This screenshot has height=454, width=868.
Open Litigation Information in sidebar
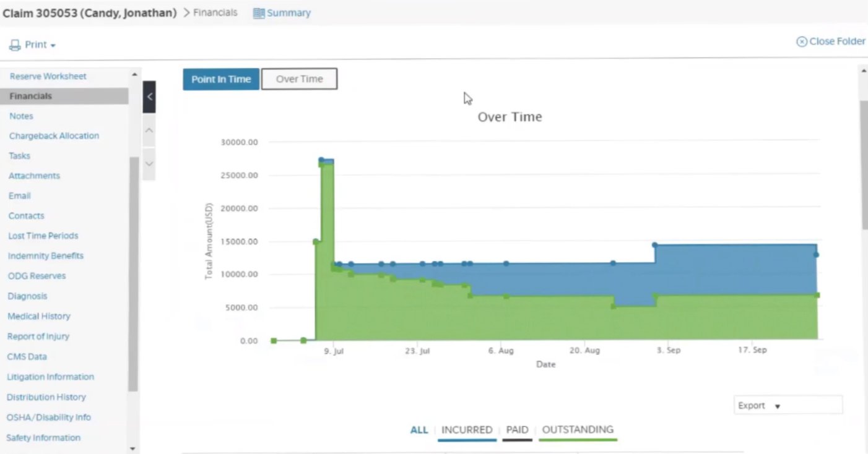[x=50, y=377]
